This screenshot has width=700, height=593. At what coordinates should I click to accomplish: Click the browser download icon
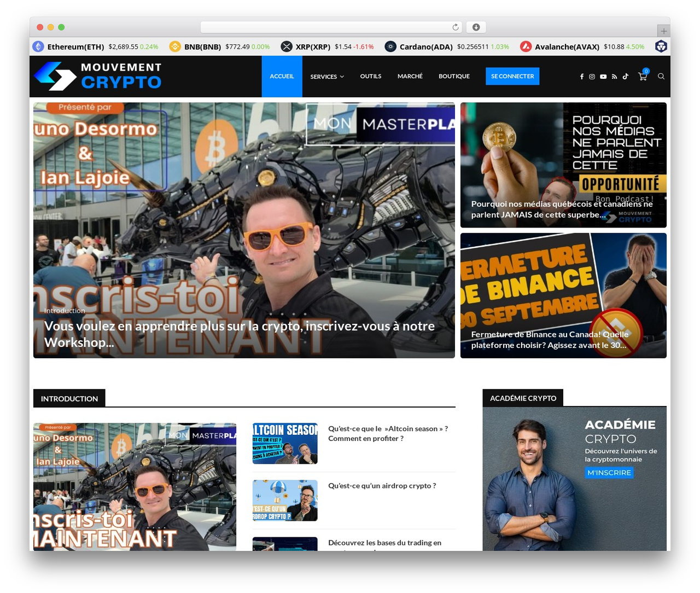point(476,27)
